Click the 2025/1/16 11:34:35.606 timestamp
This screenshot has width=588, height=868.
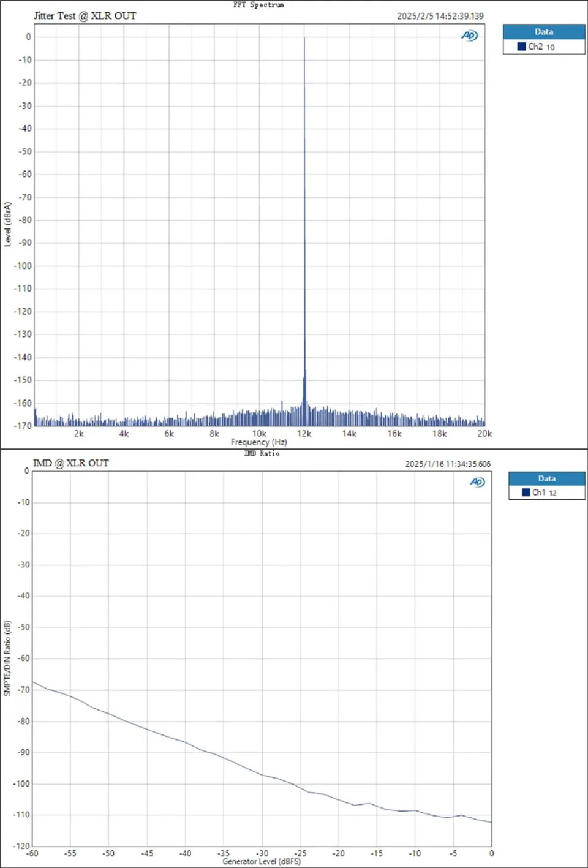coord(448,464)
